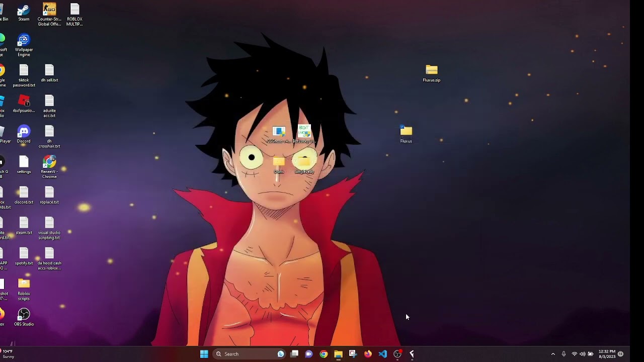The width and height of the screenshot is (644, 362).
Task: Open Task View on taskbar
Action: point(294,354)
